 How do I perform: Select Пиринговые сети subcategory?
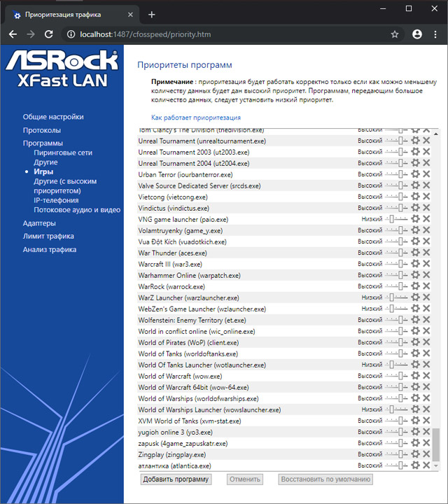pos(63,153)
